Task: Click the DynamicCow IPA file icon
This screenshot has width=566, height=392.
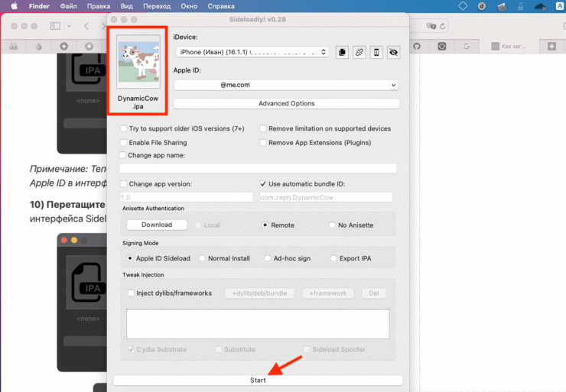Action: (x=138, y=61)
